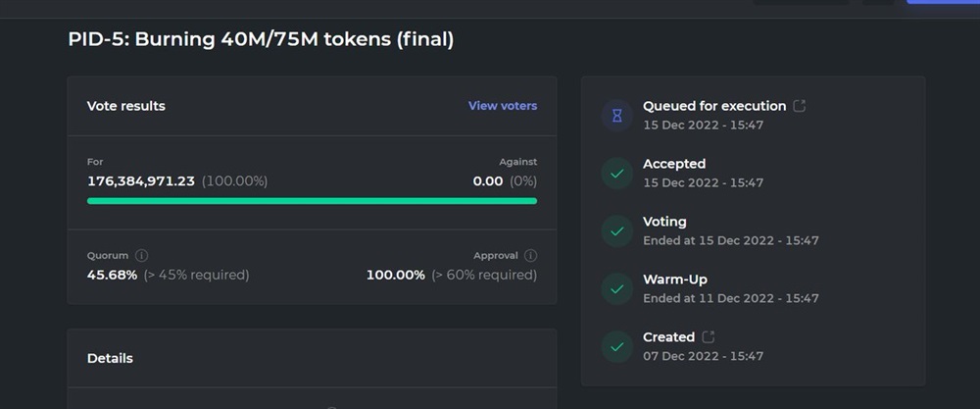Click the Quorum info icon
980x409 pixels.
point(142,256)
